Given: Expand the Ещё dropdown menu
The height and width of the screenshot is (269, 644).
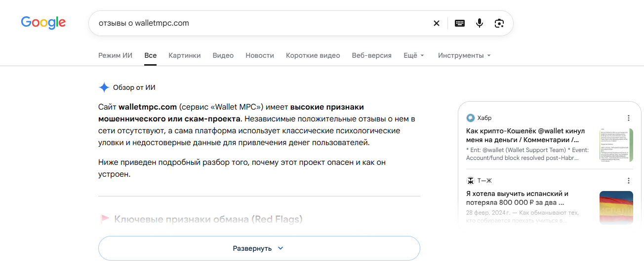Looking at the screenshot, I should tap(414, 55).
